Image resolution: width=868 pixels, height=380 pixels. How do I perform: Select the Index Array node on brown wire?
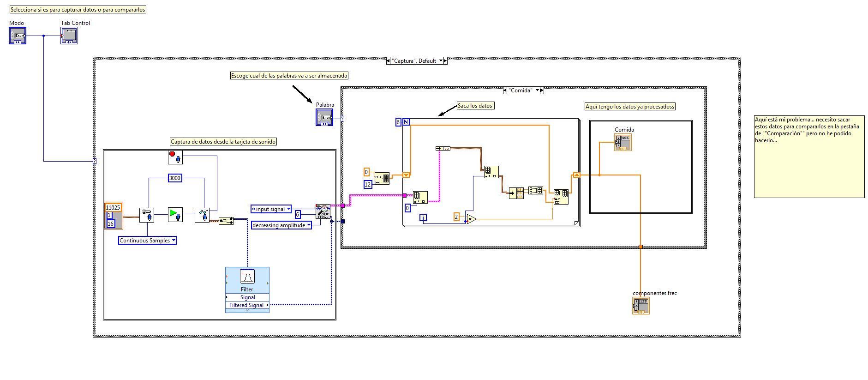(x=491, y=172)
